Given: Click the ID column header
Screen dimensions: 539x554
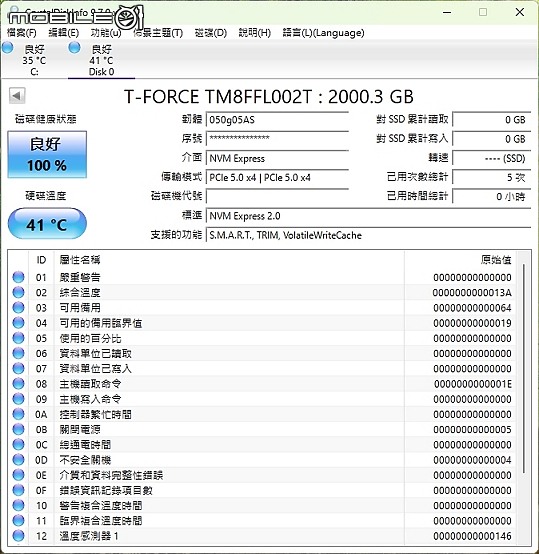Looking at the screenshot, I should tap(41, 260).
